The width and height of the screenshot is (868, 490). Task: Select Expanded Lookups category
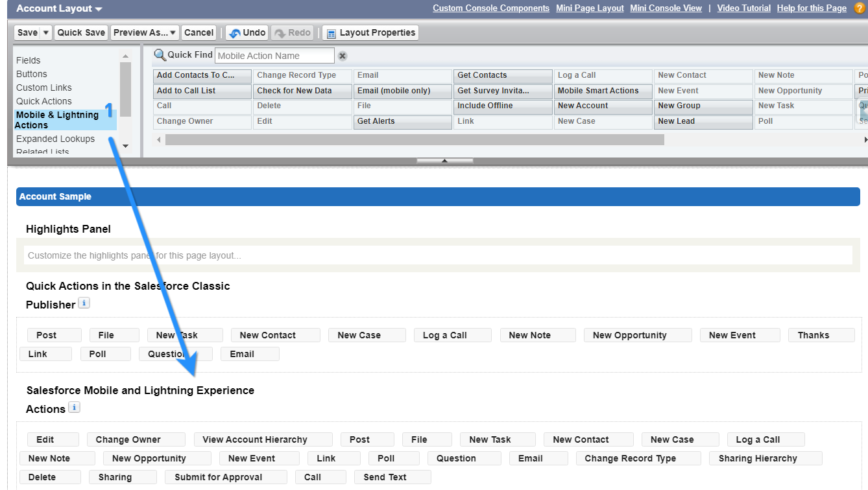point(55,139)
